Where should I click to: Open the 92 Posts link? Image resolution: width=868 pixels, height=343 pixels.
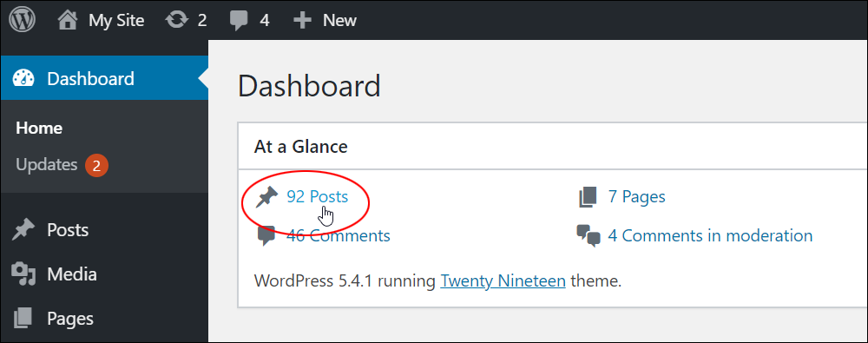pyautogui.click(x=317, y=197)
